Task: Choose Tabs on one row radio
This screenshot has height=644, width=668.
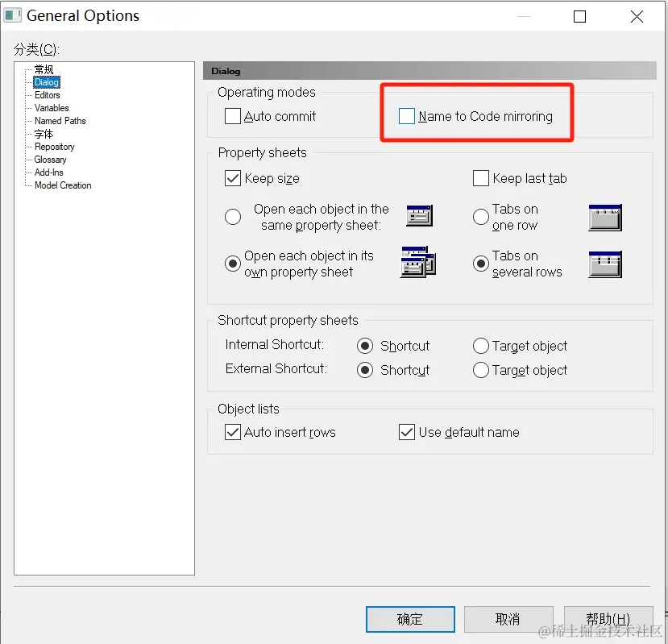Action: point(480,217)
